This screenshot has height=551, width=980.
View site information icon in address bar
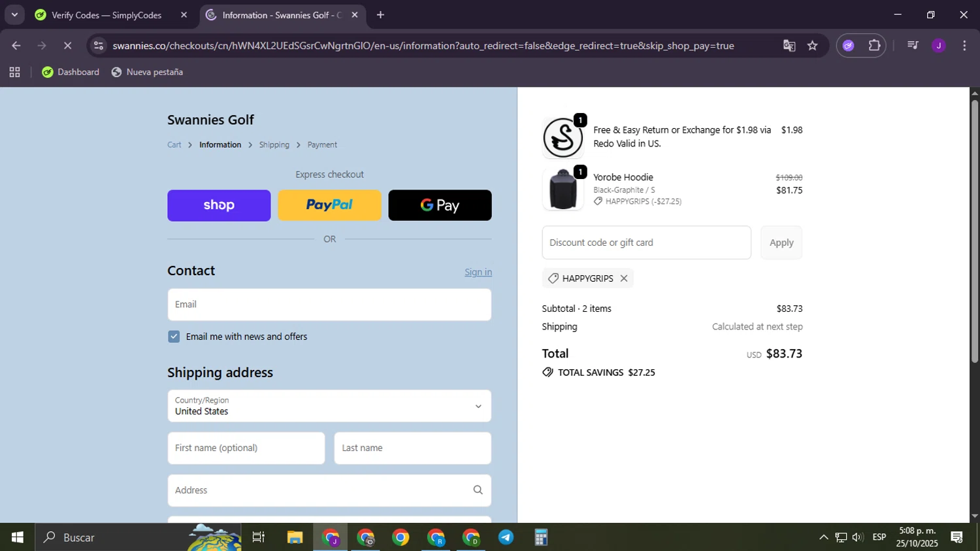click(99, 46)
